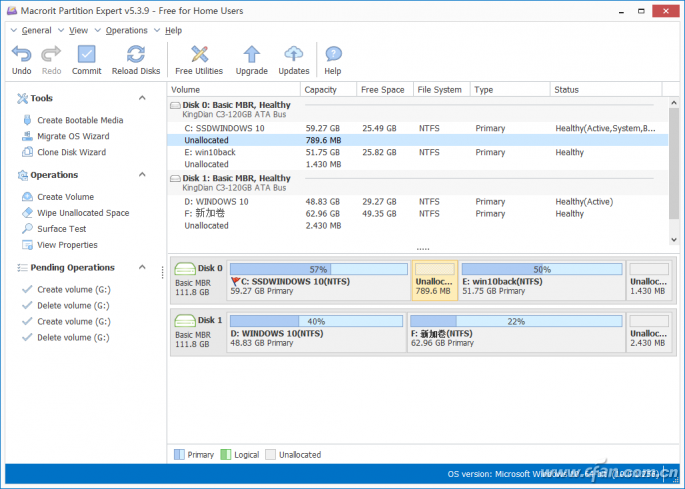
Task: Collapse the Pending Operations section
Action: 142,267
